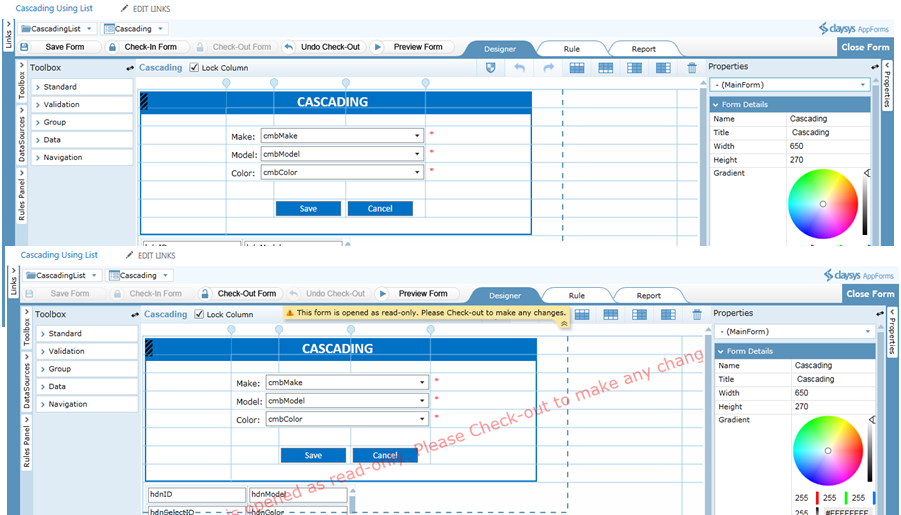Click brightness slider beside upper color wheel
Screen dimensions: 901x515
865,202
